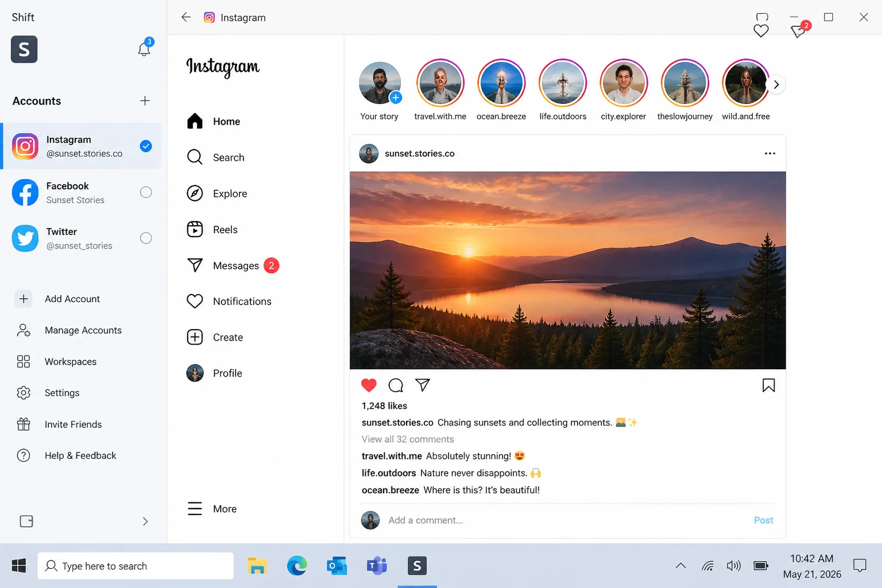882x588 pixels.
Task: Select the Instagram account checkmark
Action: (146, 146)
